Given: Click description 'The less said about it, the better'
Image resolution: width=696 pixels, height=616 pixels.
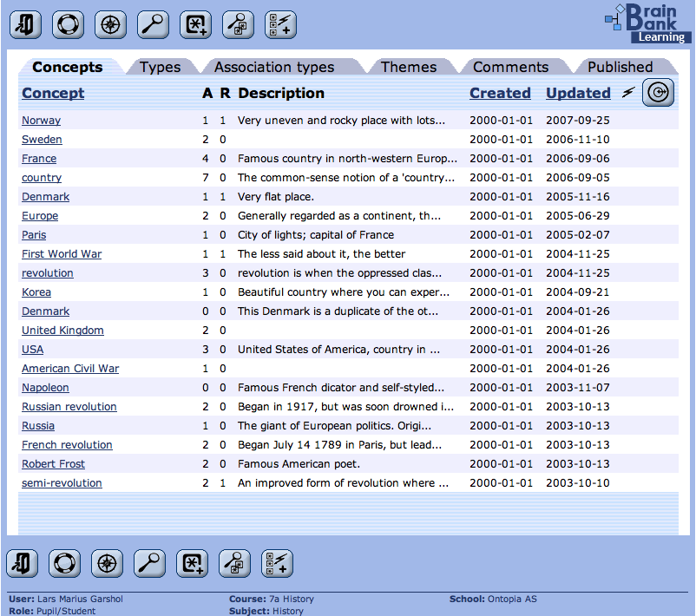Looking at the screenshot, I should [x=321, y=254].
